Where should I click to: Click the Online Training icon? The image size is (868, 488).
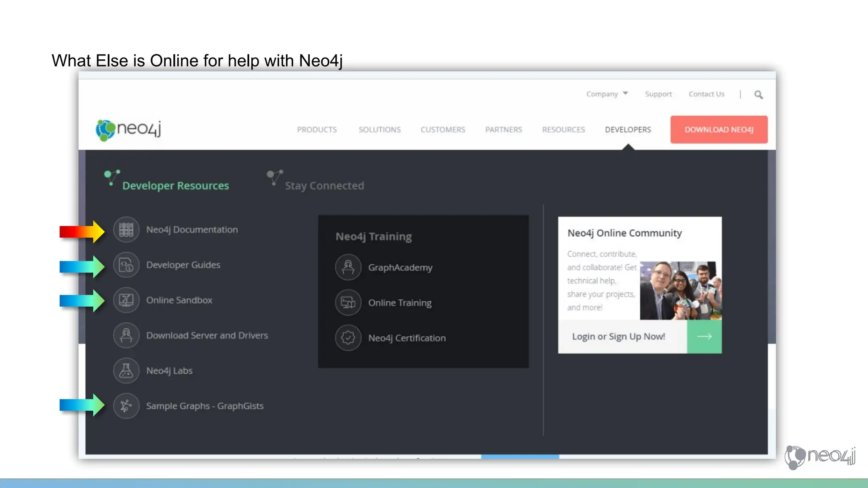(x=348, y=302)
